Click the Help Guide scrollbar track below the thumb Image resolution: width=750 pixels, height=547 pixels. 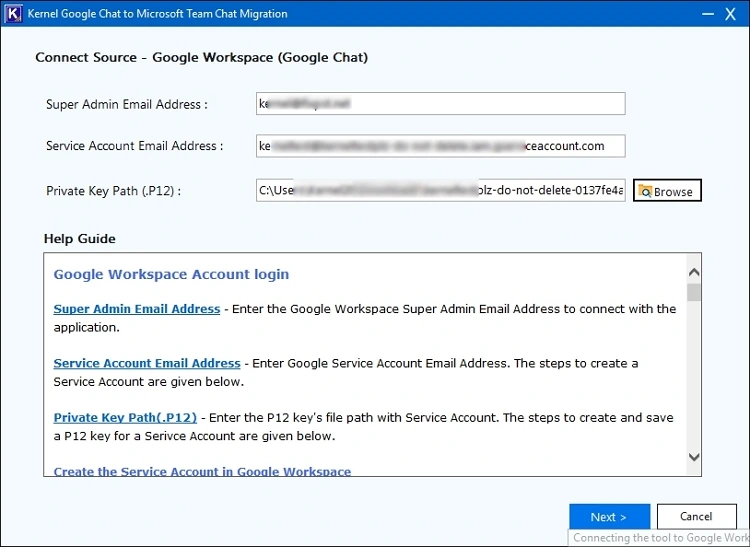point(694,380)
